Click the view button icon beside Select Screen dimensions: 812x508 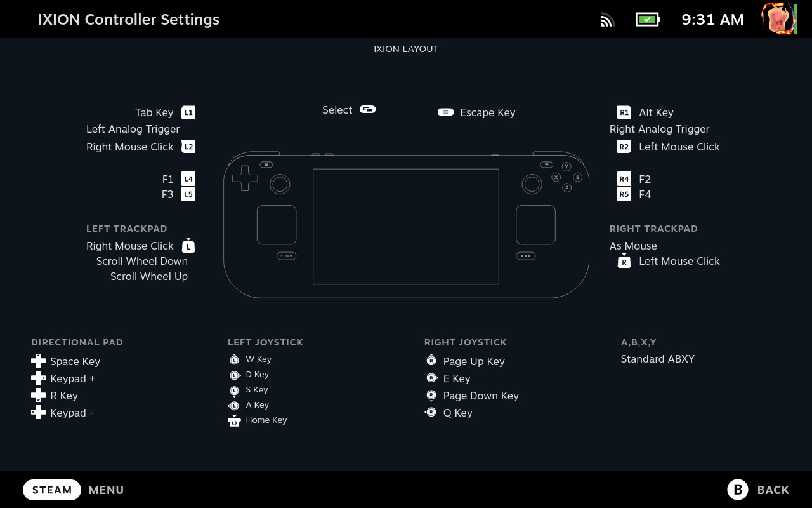pos(367,109)
